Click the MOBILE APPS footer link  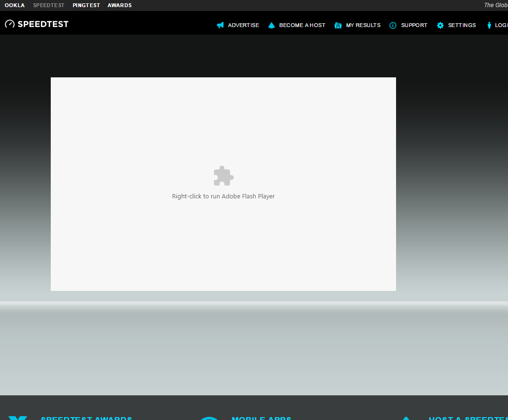click(x=261, y=418)
